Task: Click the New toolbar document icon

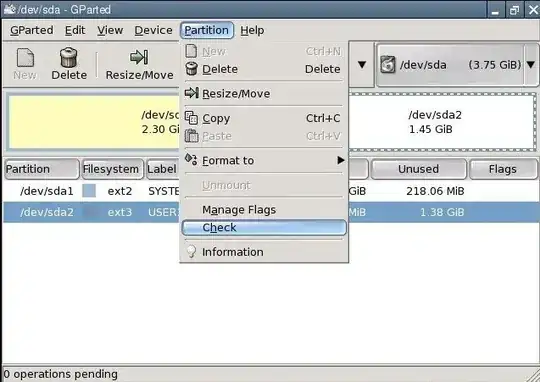Action: (x=25, y=58)
